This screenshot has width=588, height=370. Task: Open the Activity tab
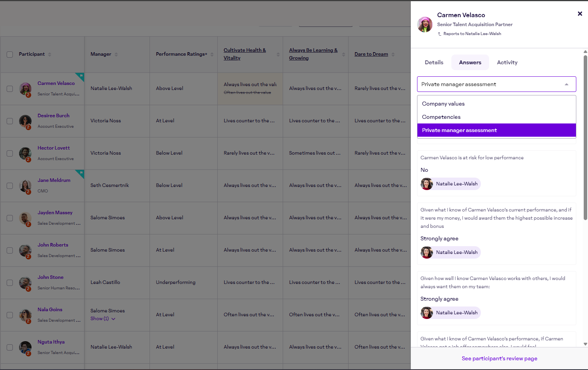pyautogui.click(x=507, y=62)
